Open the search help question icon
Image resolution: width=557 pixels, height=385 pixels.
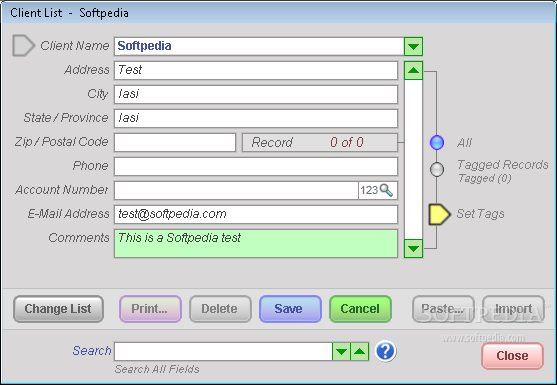(x=385, y=352)
